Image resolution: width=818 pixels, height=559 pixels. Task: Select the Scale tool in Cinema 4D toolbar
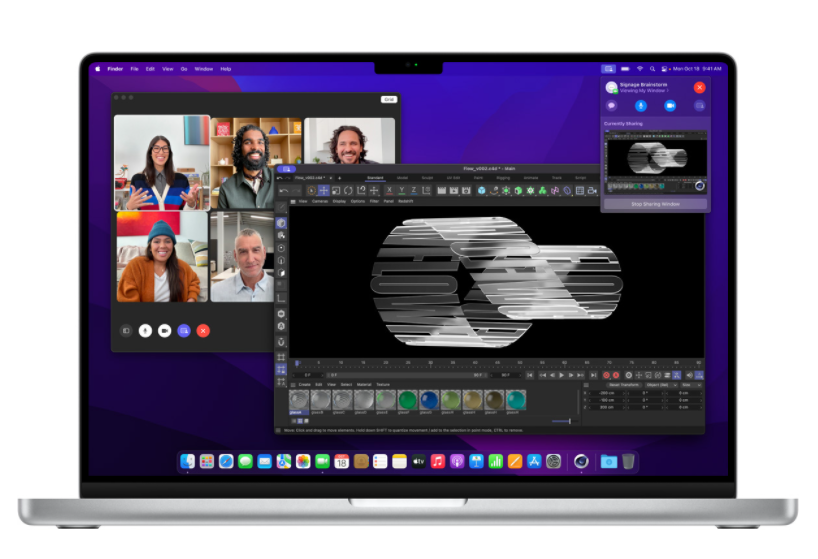(x=336, y=191)
